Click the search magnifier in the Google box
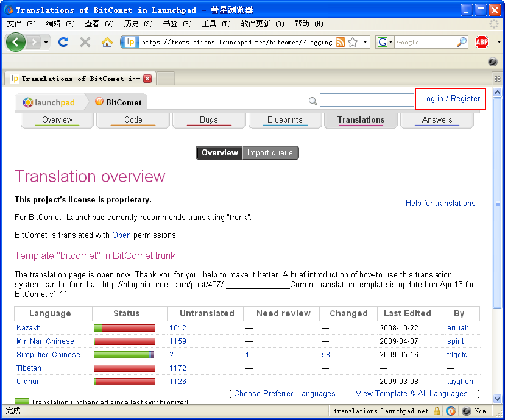Viewport: 505px width, 420px height. click(462, 42)
